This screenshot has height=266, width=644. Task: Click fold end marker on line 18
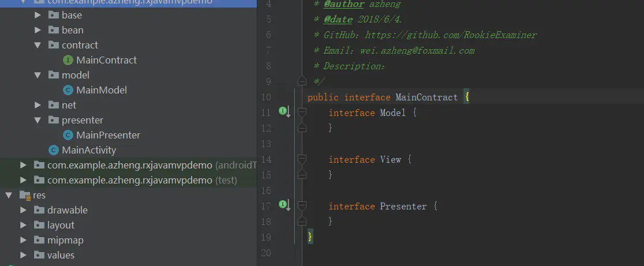point(302,221)
